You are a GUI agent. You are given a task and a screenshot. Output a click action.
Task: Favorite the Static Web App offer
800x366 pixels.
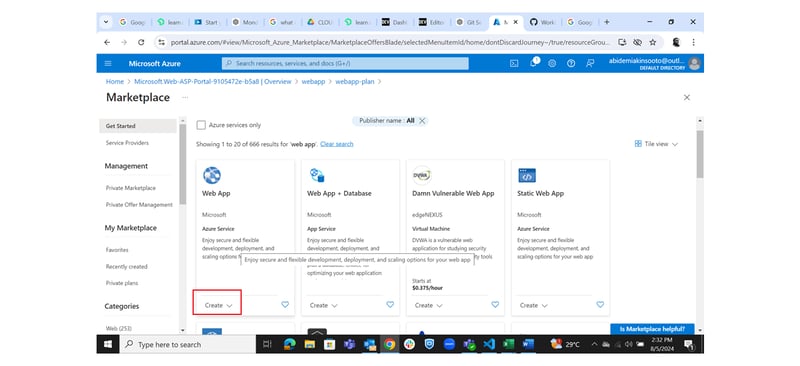tap(601, 305)
